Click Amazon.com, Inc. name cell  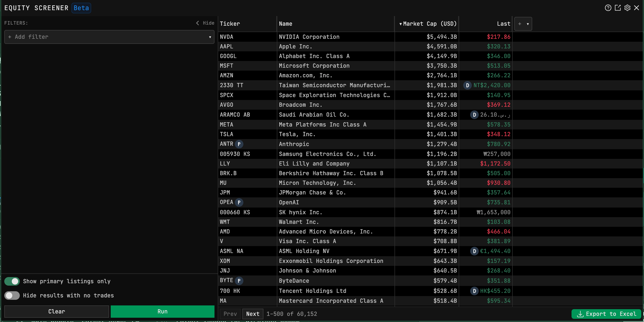pyautogui.click(x=336, y=75)
